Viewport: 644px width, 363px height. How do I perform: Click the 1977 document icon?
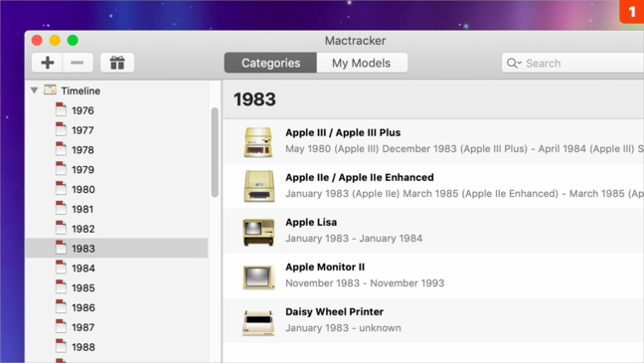(x=61, y=129)
